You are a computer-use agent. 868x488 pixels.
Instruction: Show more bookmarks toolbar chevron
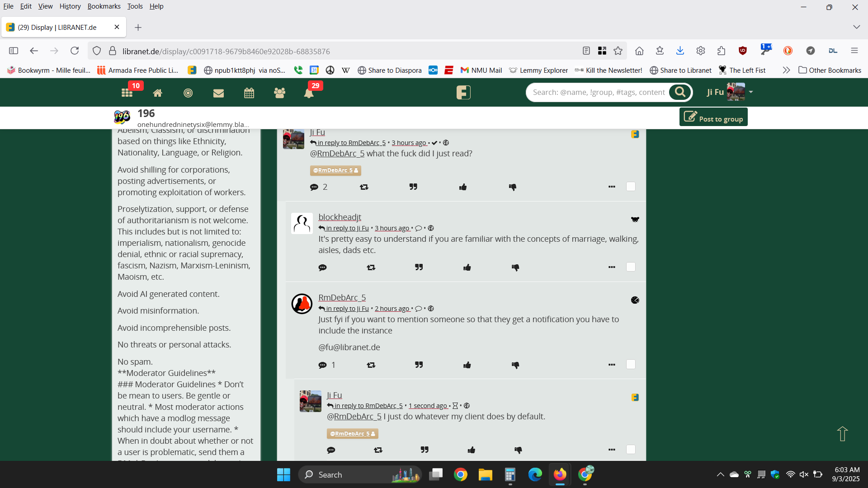[x=786, y=70]
